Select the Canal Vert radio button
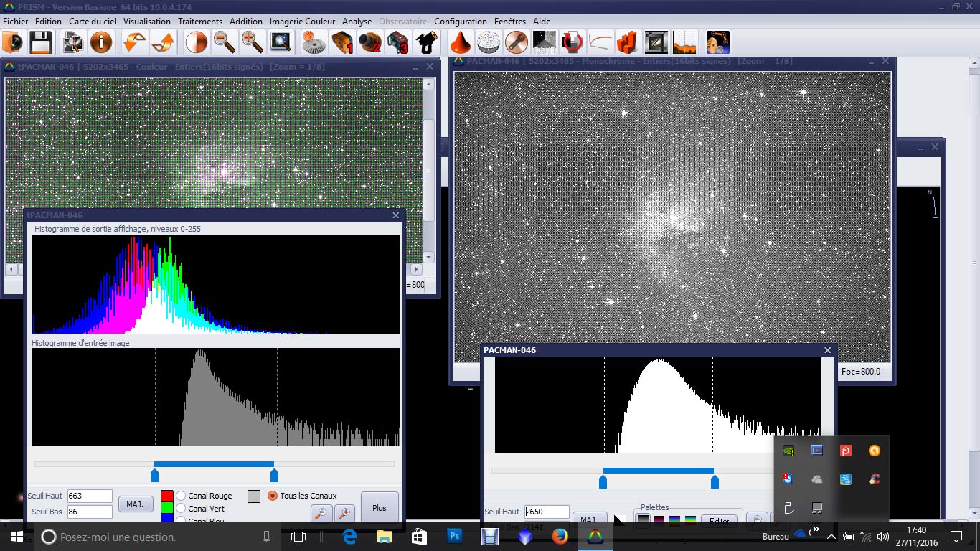 [x=182, y=509]
